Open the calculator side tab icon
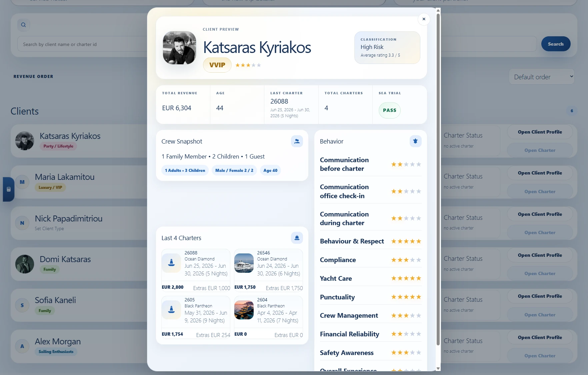 click(9, 189)
